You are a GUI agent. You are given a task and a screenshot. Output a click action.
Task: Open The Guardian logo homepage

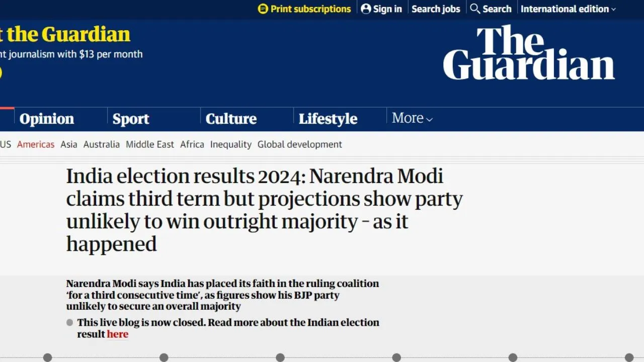pyautogui.click(x=529, y=53)
